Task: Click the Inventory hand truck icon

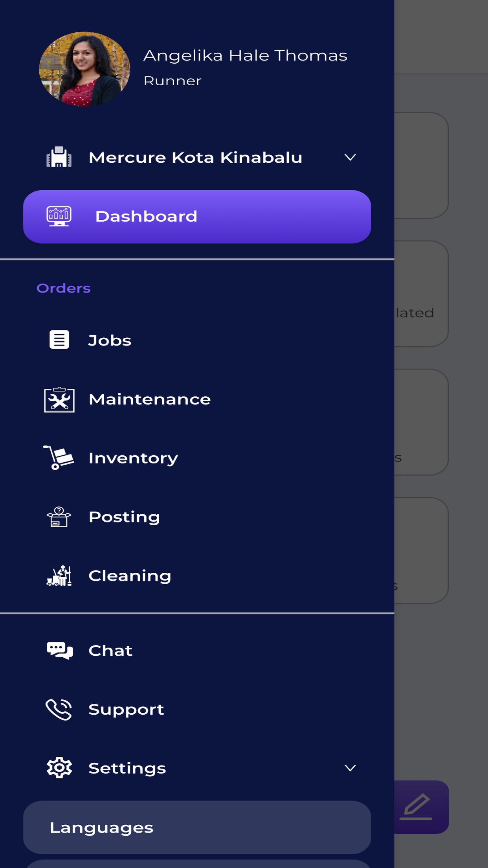Action: [59, 458]
